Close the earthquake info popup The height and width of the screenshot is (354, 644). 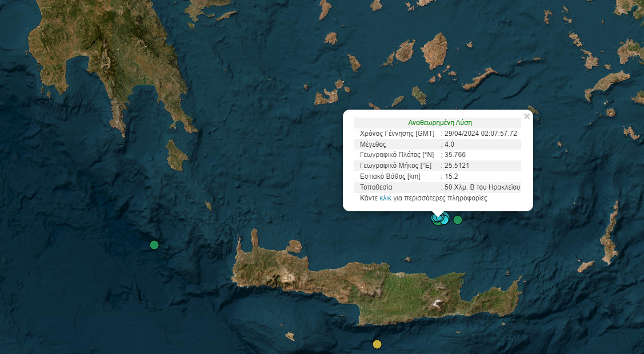[x=527, y=116]
